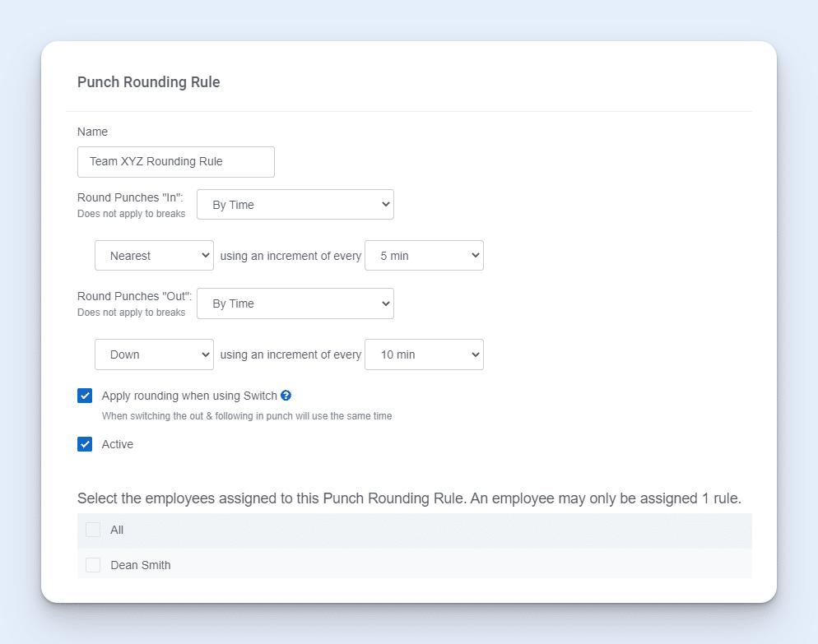Click the Dean Smith employee row

(329, 565)
